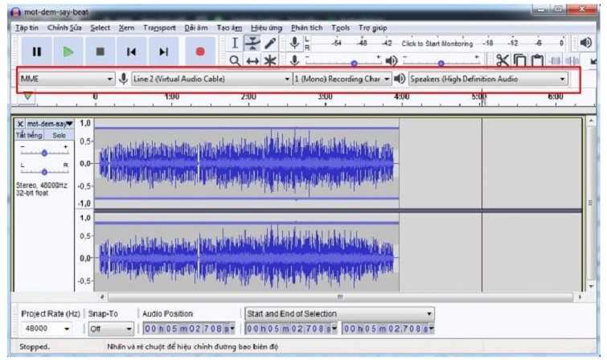Click the green Play button

pos(68,51)
